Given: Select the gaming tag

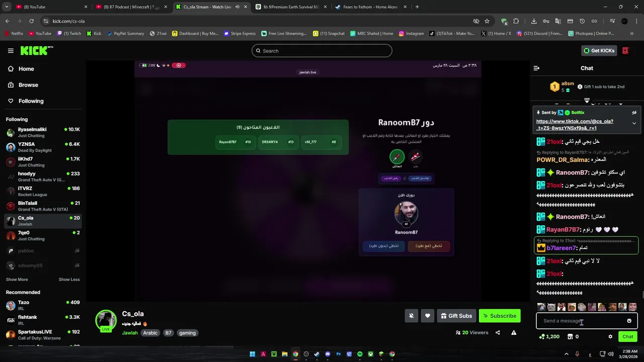Looking at the screenshot, I should 187,333.
